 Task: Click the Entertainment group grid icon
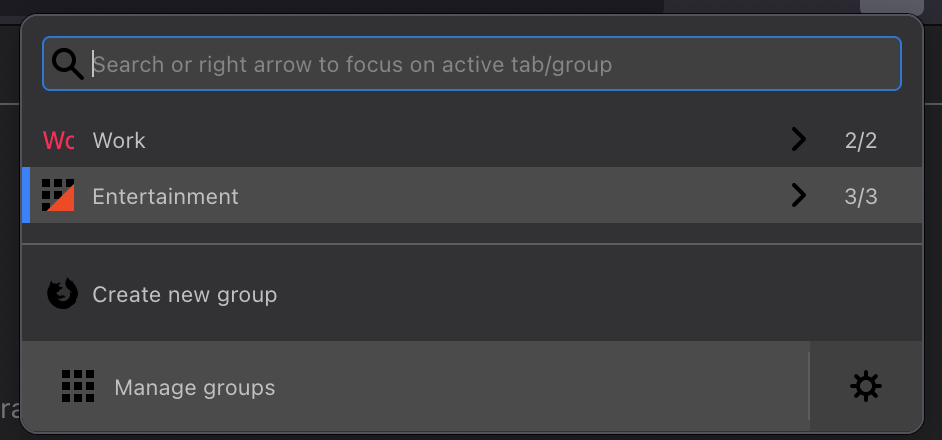pyautogui.click(x=58, y=195)
